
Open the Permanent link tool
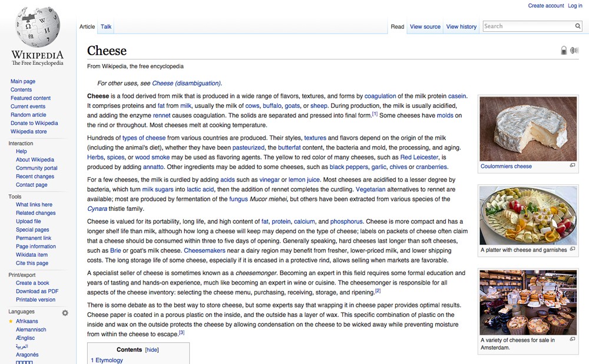[x=34, y=238]
